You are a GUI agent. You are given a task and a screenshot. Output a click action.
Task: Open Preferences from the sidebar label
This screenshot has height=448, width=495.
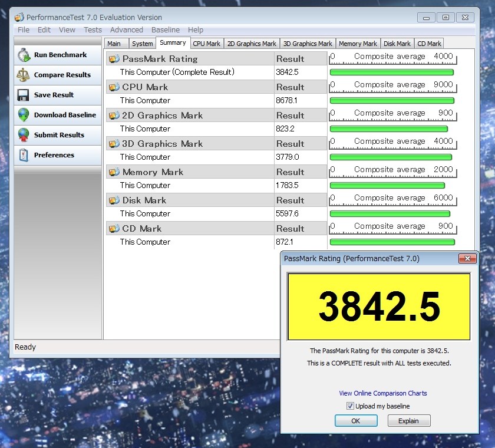pyautogui.click(x=54, y=155)
